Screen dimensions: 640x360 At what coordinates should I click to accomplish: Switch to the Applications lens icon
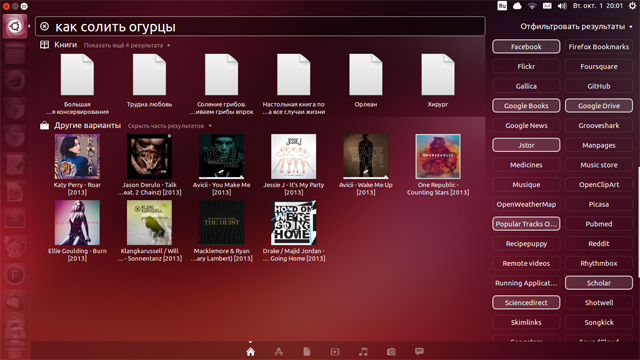[x=279, y=351]
